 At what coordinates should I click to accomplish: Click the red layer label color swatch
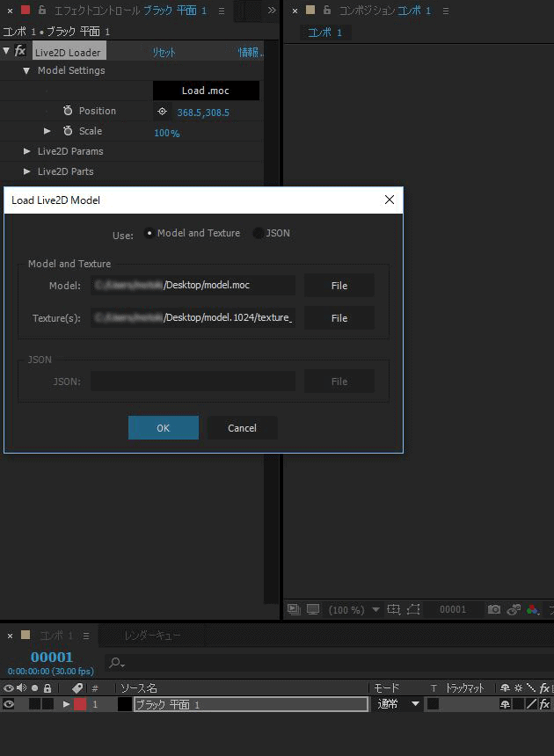tap(80, 704)
